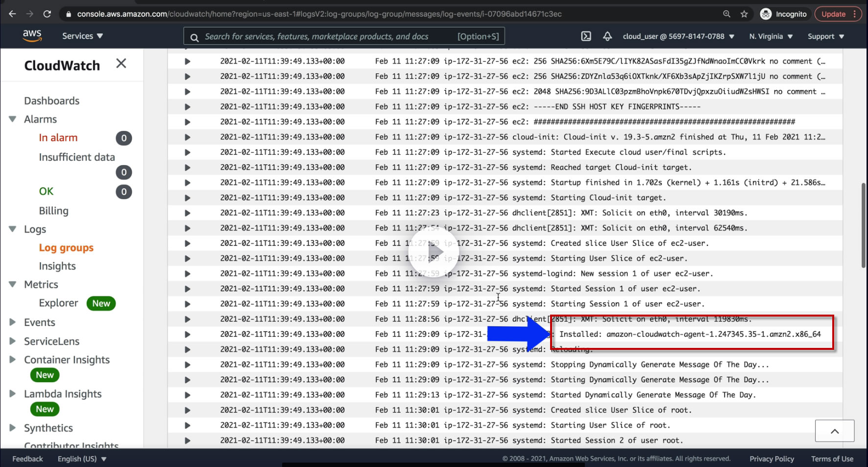Screen dimensions: 868x467
Task: Open the cloud_user account dropdown
Action: [678, 36]
